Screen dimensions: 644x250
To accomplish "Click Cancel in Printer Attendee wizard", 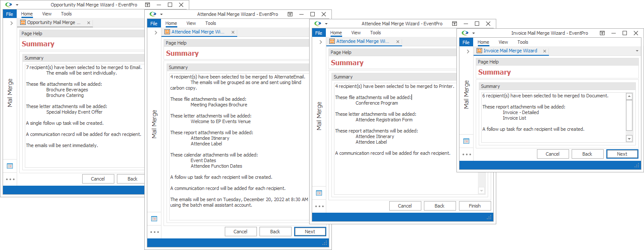I will click(405, 206).
